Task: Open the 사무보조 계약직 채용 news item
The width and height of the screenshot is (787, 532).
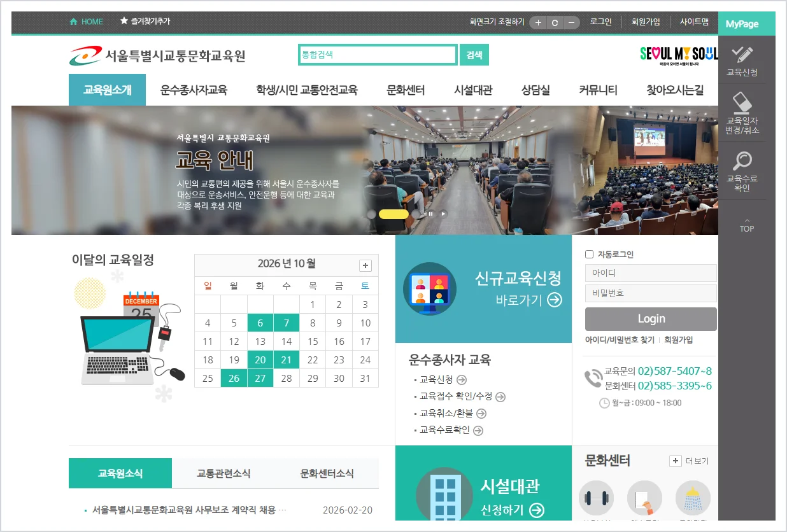Action: pos(190,510)
